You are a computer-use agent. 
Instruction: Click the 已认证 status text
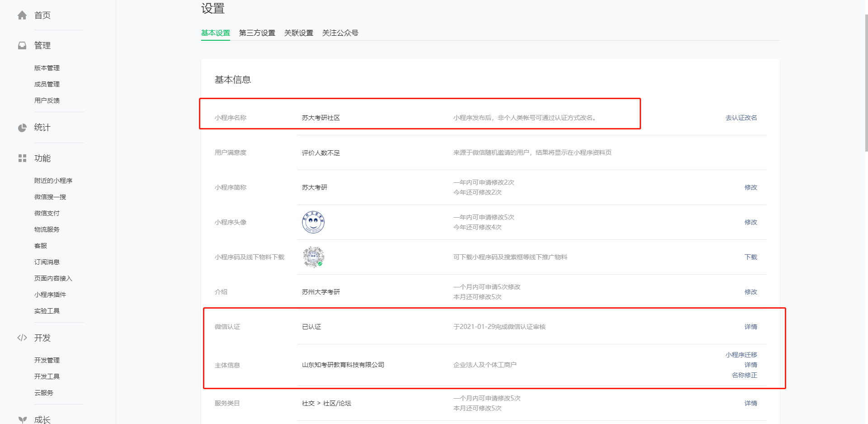coord(311,327)
